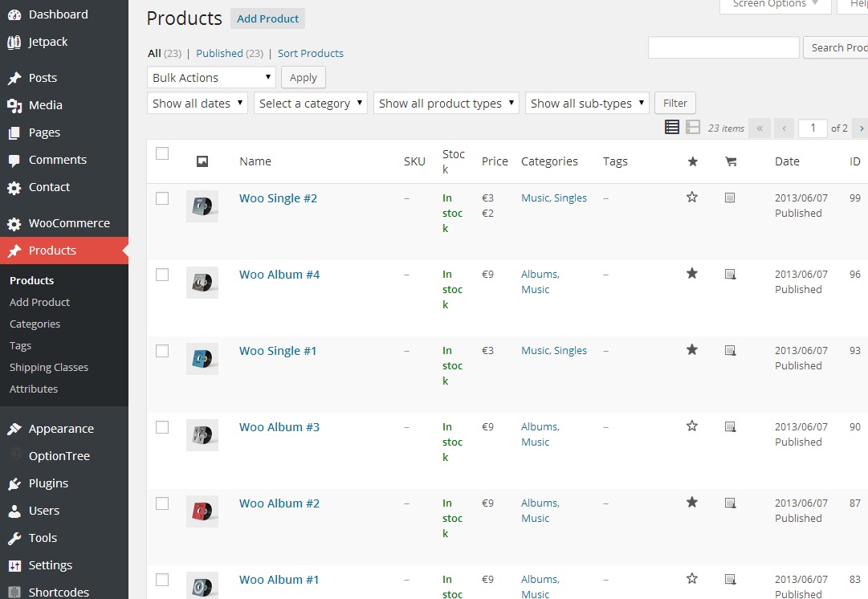
Task: Open the Woo Album #2 product link
Action: [279, 503]
